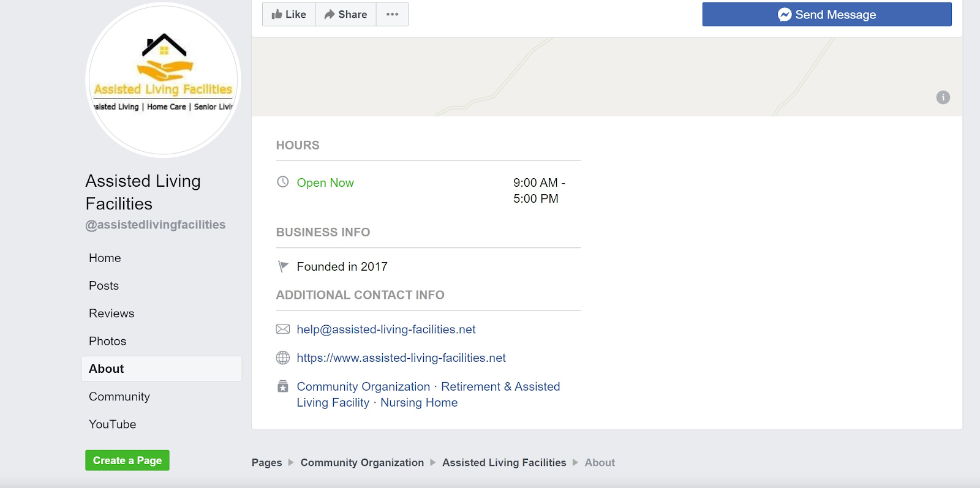The image size is (980, 488).
Task: Click the envelope email icon
Action: point(283,329)
